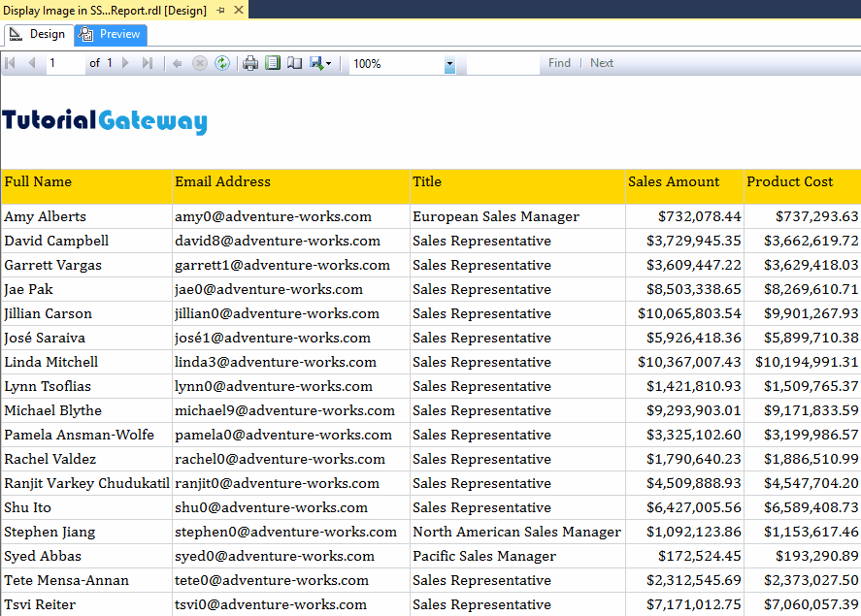Pin the report document tab

[220, 10]
